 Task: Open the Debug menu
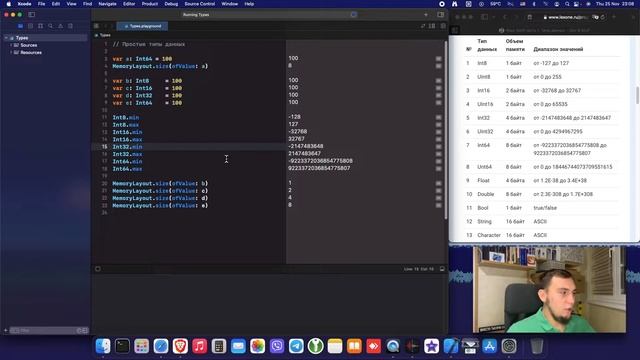tap(171, 4)
